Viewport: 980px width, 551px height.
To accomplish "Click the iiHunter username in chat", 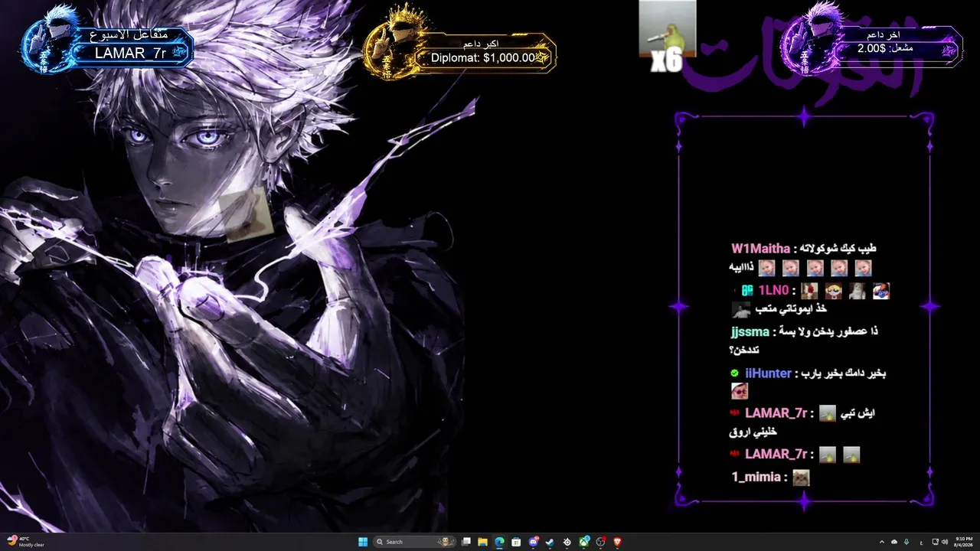I will [x=768, y=373].
